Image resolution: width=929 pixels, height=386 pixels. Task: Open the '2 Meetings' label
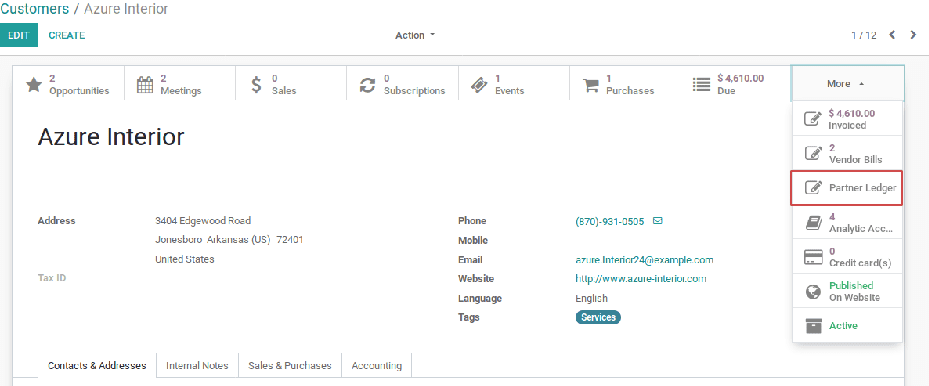181,85
